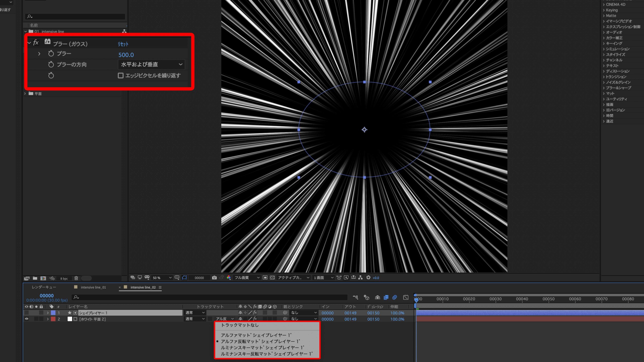Expand the 平面 folder in project panel
This screenshot has height=362, width=644.
25,94
